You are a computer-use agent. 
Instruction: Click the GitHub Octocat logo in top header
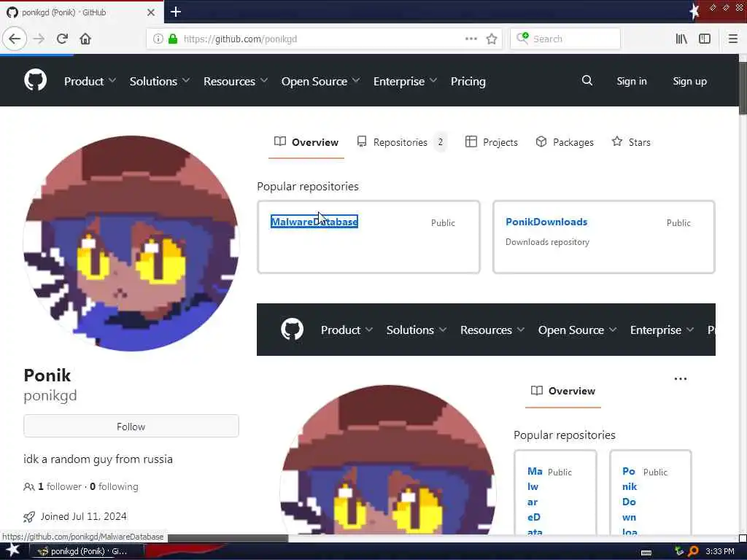click(x=35, y=80)
